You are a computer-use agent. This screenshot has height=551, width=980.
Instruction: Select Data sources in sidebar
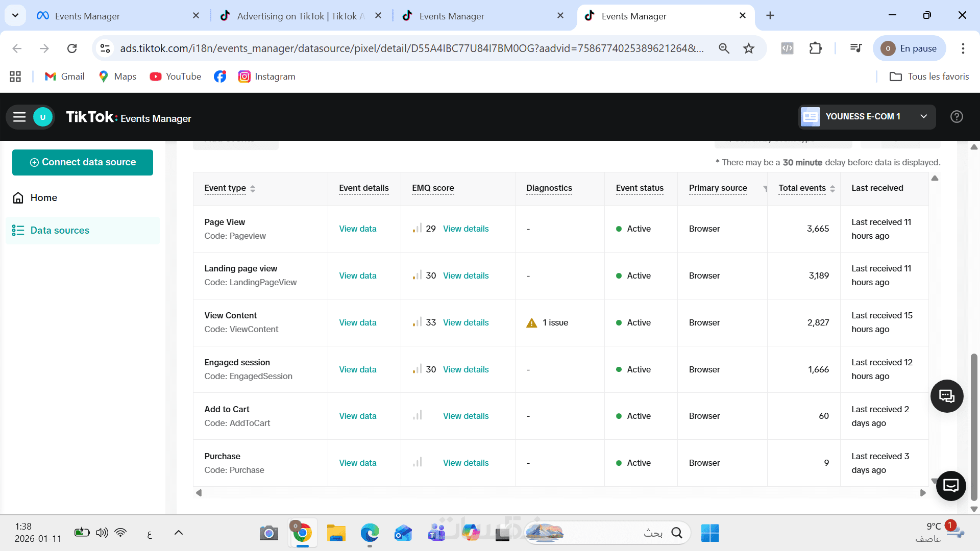coord(60,231)
